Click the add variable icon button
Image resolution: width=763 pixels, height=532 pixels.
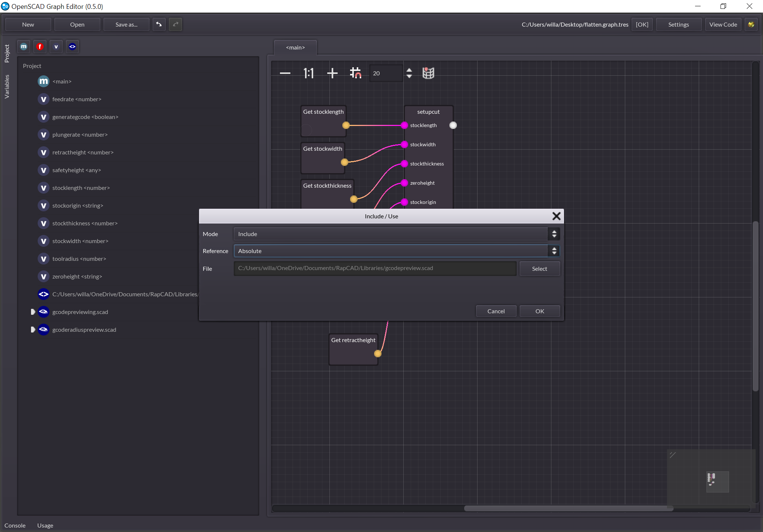point(56,47)
